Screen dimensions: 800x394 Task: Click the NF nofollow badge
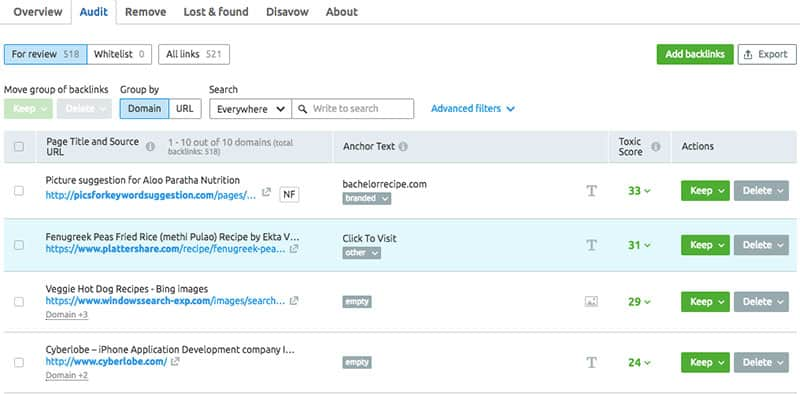click(x=289, y=194)
